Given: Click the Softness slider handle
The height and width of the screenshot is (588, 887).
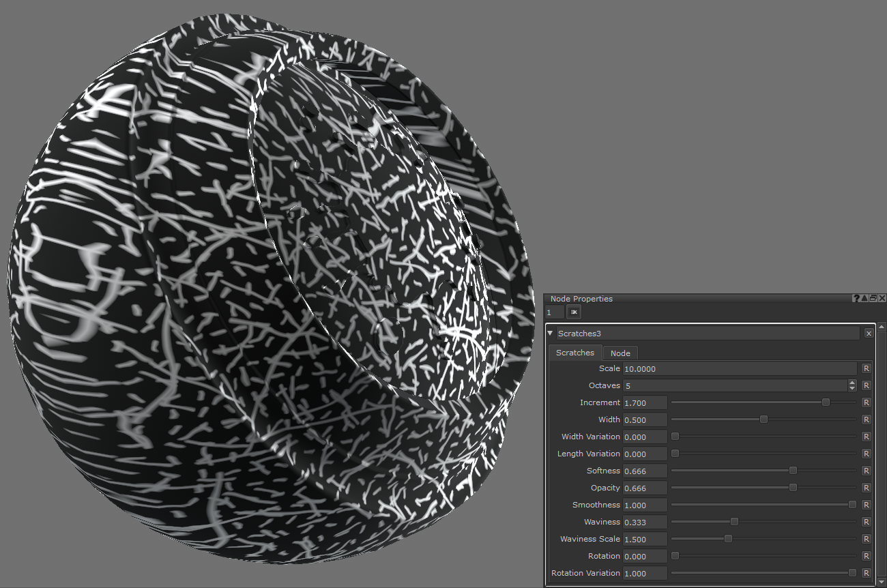Looking at the screenshot, I should pos(793,471).
